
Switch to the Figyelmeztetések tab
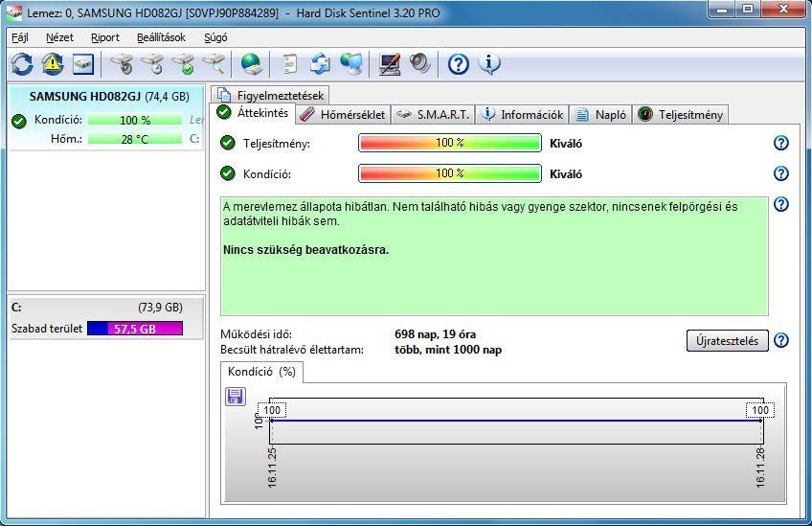tap(270, 96)
